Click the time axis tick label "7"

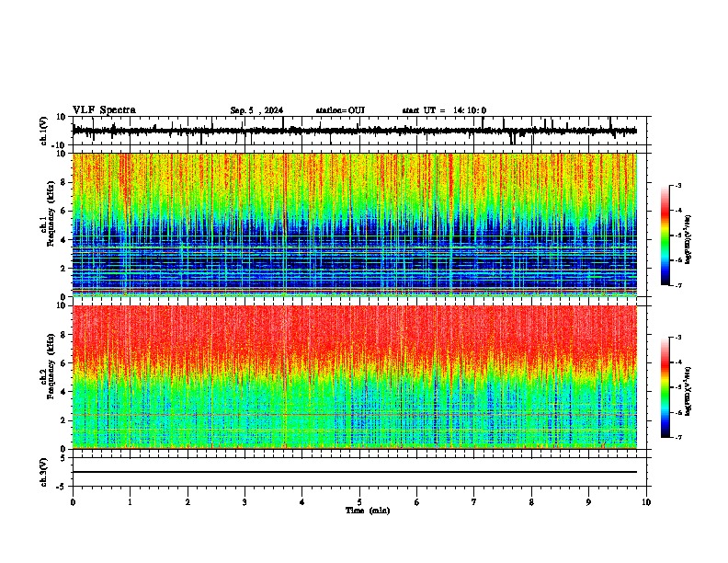pos(474,502)
